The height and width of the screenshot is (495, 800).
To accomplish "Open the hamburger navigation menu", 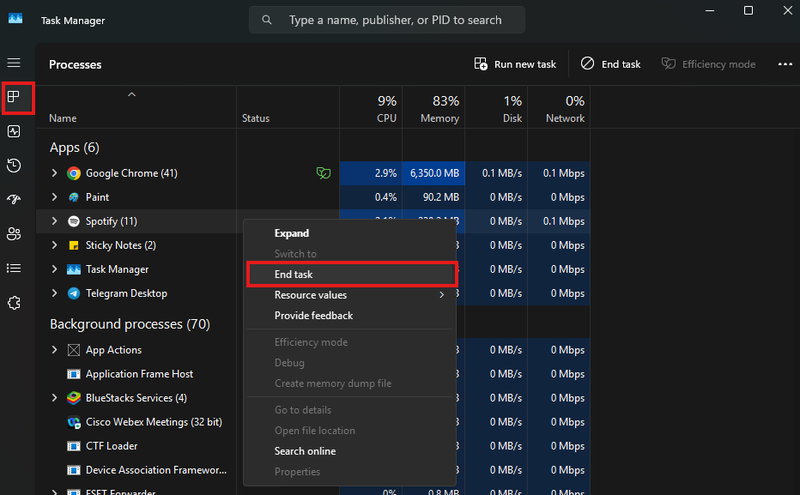I will (x=14, y=62).
